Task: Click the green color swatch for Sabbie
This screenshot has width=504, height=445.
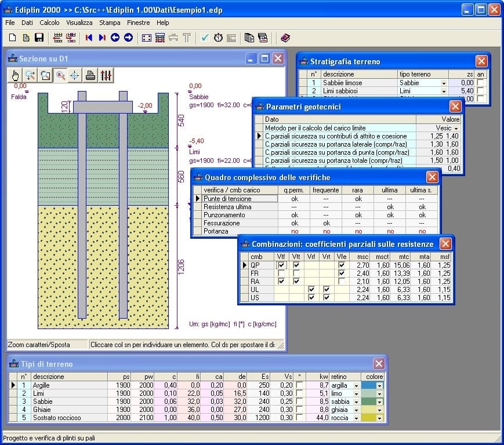Action: (368, 402)
